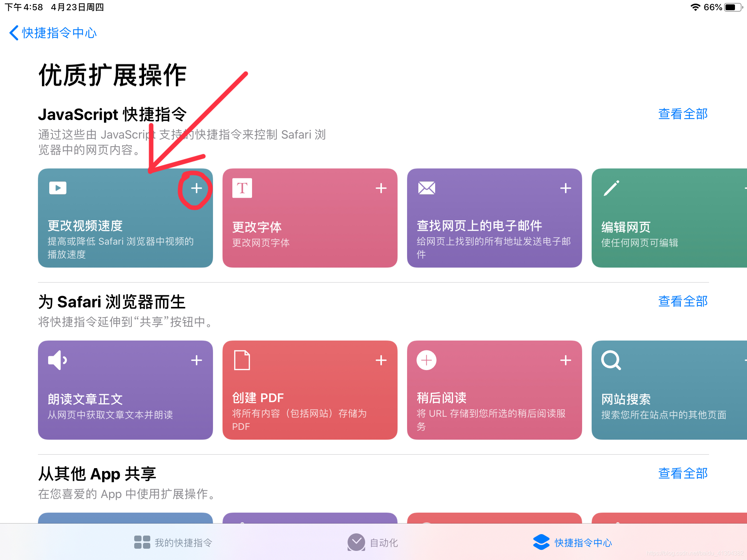The height and width of the screenshot is (560, 747).
Task: Select the 快捷指令中心 tab
Action: [x=572, y=542]
